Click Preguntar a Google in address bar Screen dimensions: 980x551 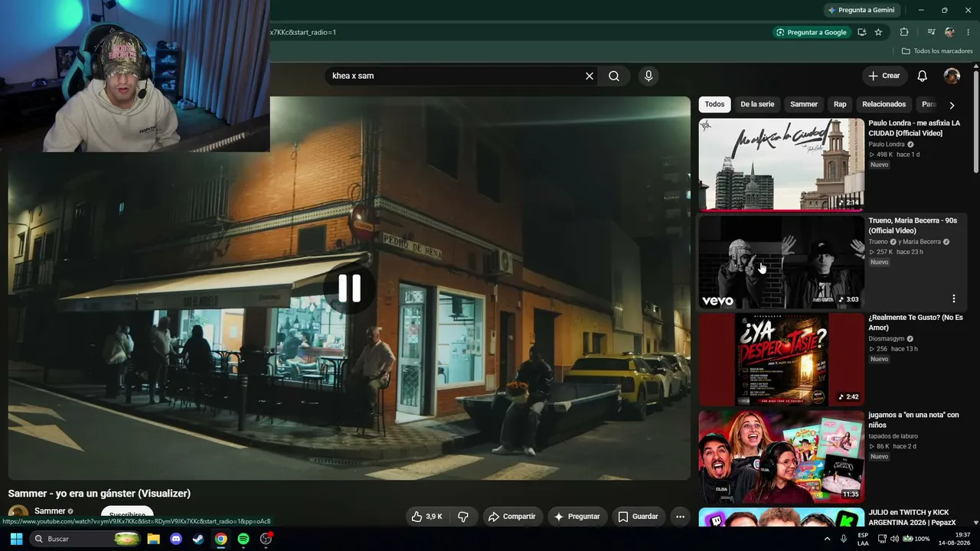pyautogui.click(x=812, y=32)
